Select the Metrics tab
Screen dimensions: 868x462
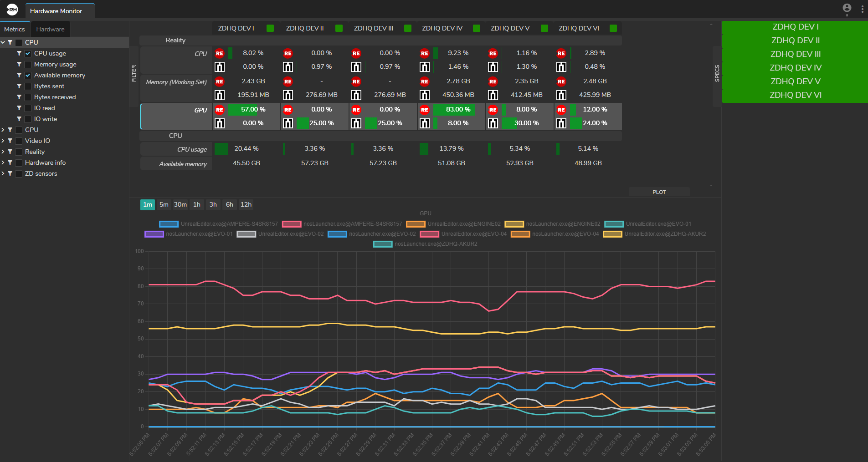click(x=15, y=29)
